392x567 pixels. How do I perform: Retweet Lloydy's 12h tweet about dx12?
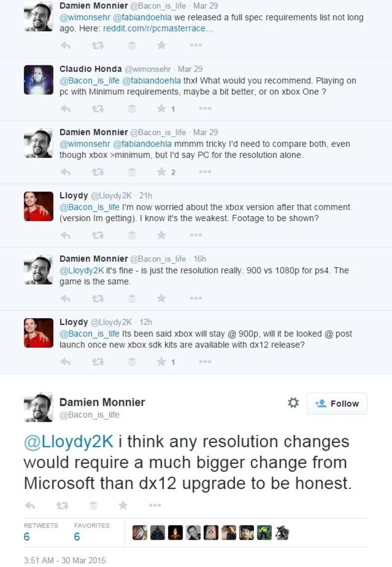[98, 362]
